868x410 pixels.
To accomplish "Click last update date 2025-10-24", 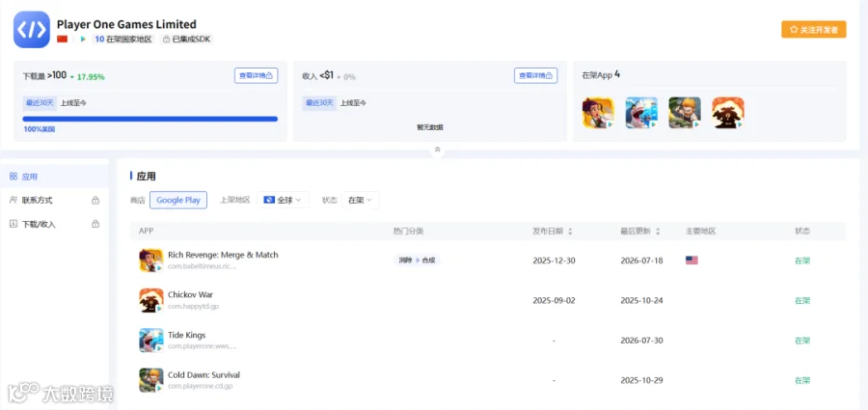I will point(641,300).
